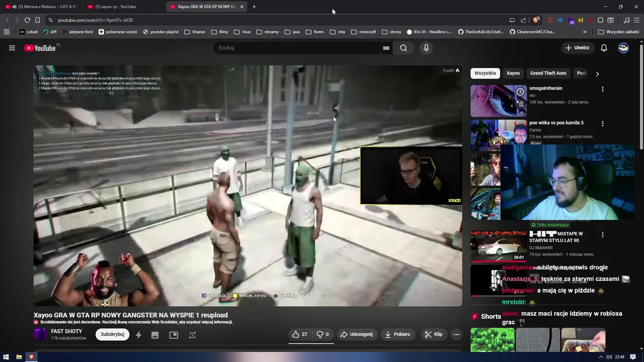Screen dimensions: 644x362
Task: Open the bookmarks apps grid icon
Action: 7,32
